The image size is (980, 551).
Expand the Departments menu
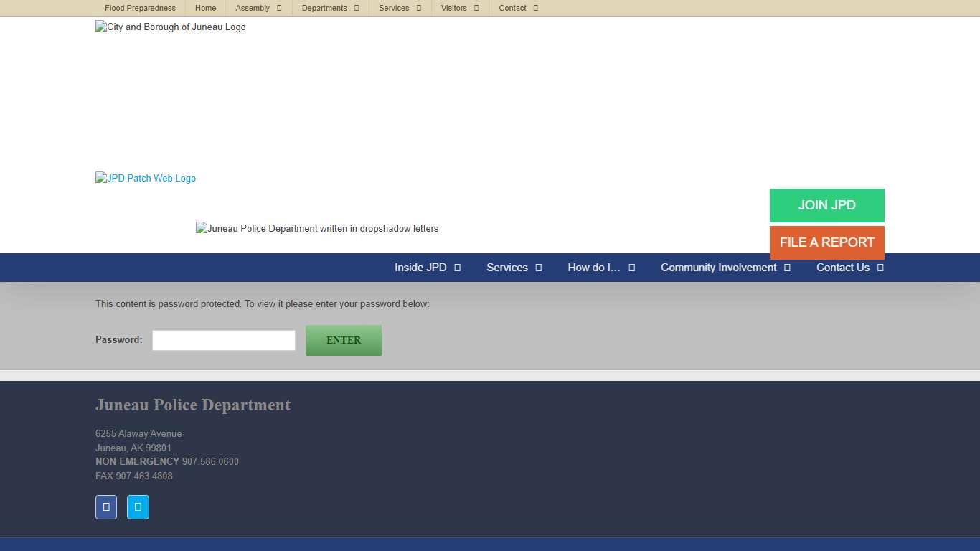click(x=330, y=8)
